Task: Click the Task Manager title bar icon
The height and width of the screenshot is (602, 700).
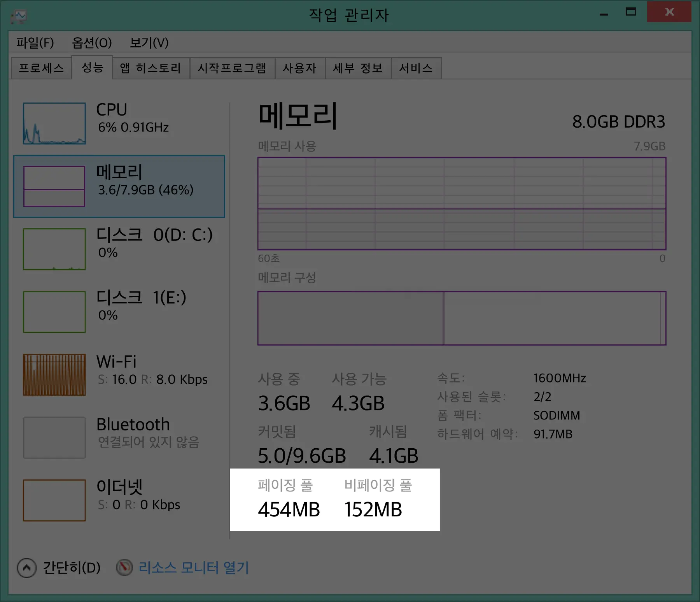Action: (x=19, y=16)
